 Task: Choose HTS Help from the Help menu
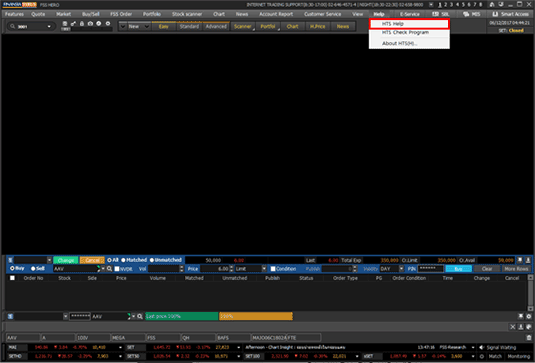409,24
